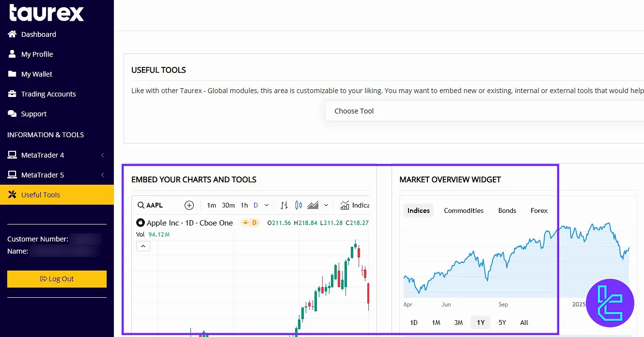Switch to the Indices tab
Viewport: 644px width, 337px height.
coord(418,210)
